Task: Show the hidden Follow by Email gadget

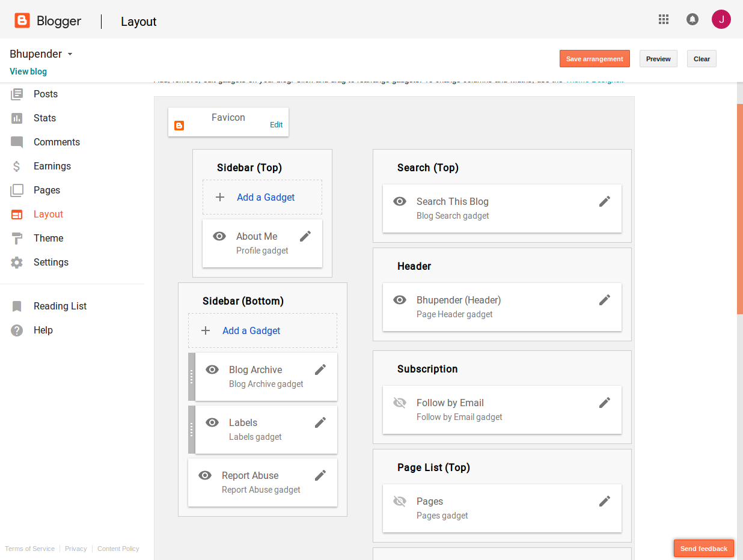Action: tap(400, 403)
